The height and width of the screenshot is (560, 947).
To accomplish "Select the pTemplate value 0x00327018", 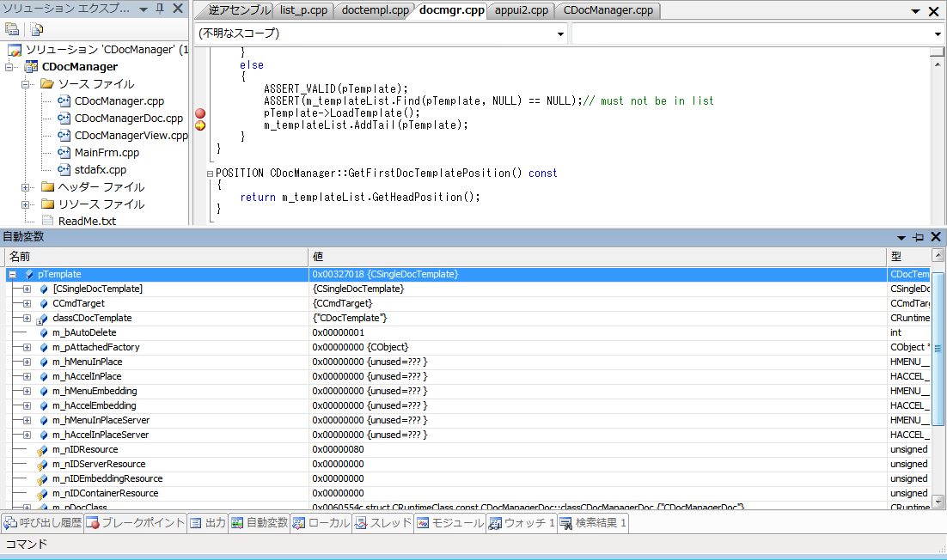I will tap(338, 275).
